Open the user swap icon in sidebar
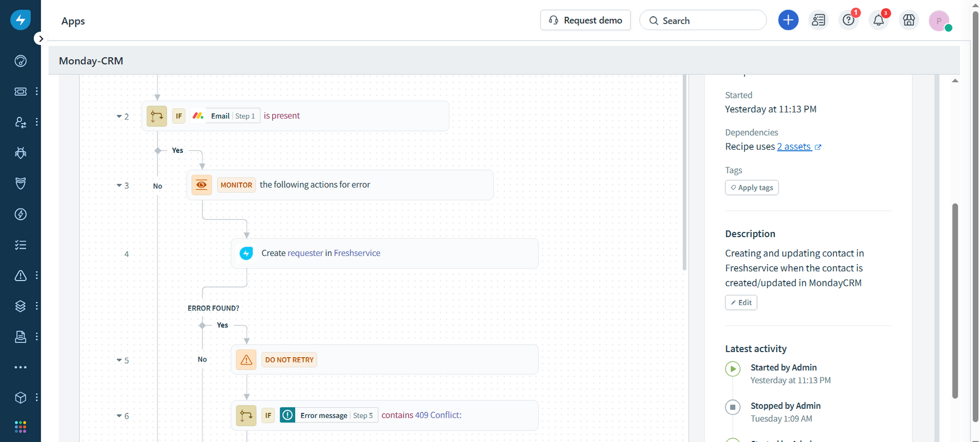The height and width of the screenshot is (442, 980). [20, 122]
